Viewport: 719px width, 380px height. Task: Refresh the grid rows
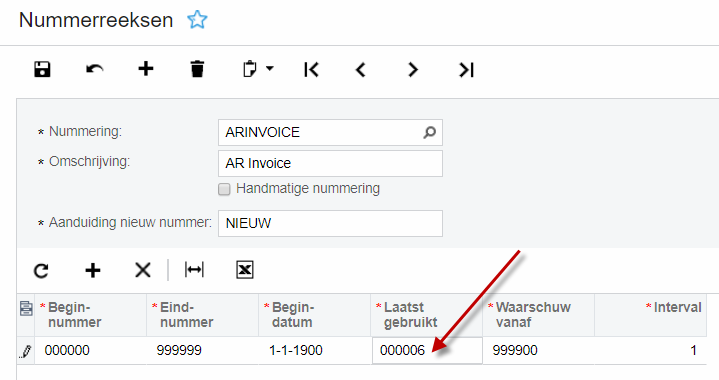click(x=41, y=270)
